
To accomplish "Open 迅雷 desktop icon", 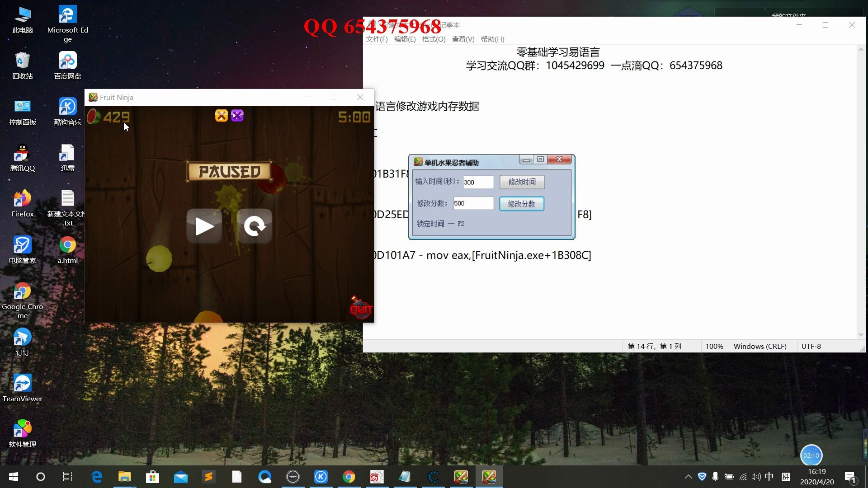I will 68,158.
